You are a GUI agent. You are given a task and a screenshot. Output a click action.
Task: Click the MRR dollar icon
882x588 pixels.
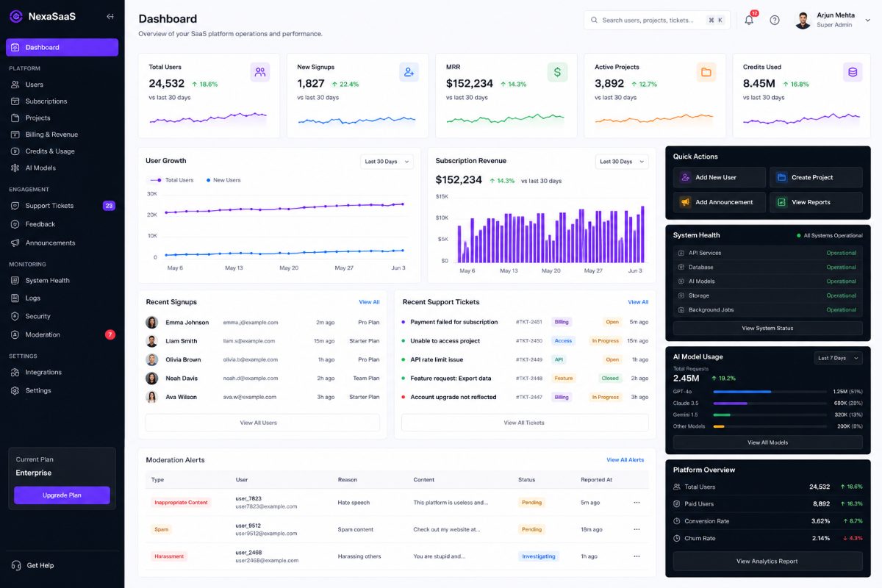557,72
